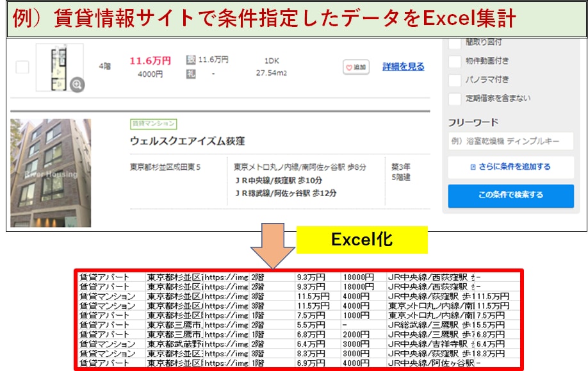This screenshot has width=588, height=371.
Task: Select the 27.54m2 area text
Action: click(x=272, y=73)
